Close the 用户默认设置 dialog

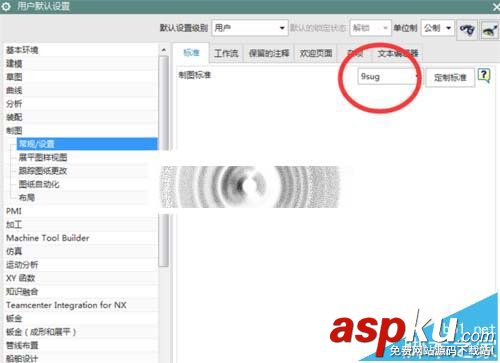496,6
